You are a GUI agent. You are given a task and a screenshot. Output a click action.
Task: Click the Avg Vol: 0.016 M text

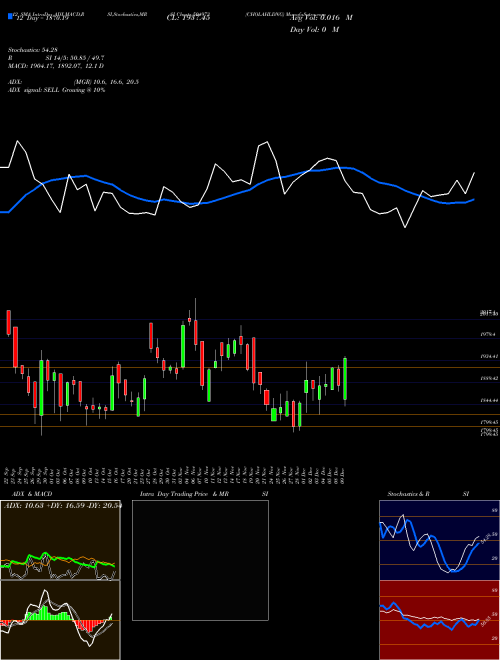[x=321, y=18]
